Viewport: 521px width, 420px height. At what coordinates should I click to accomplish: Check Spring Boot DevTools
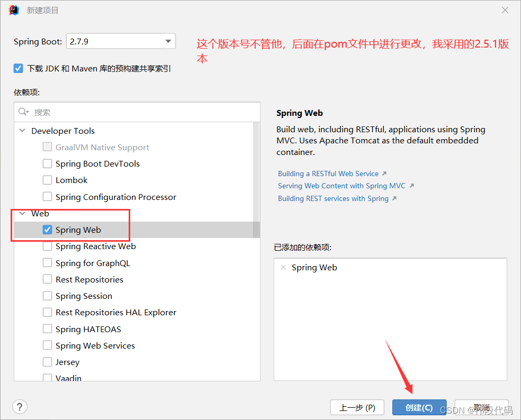pos(48,163)
